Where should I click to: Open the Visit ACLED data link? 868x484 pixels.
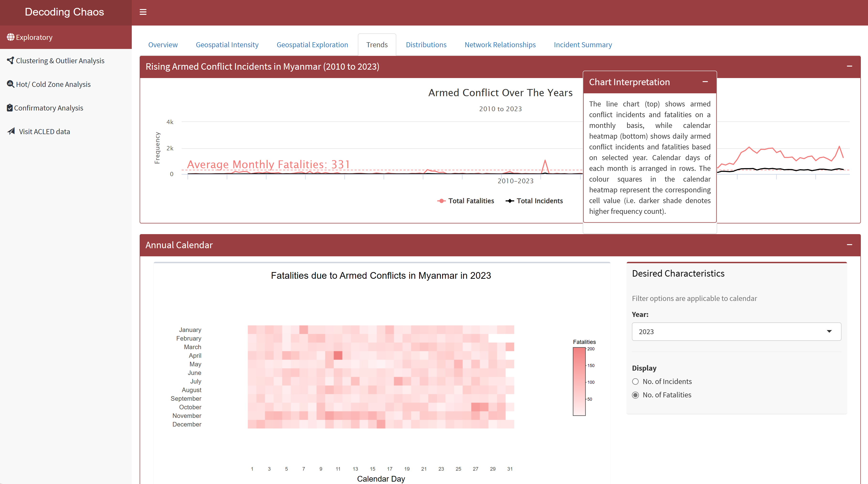point(44,132)
